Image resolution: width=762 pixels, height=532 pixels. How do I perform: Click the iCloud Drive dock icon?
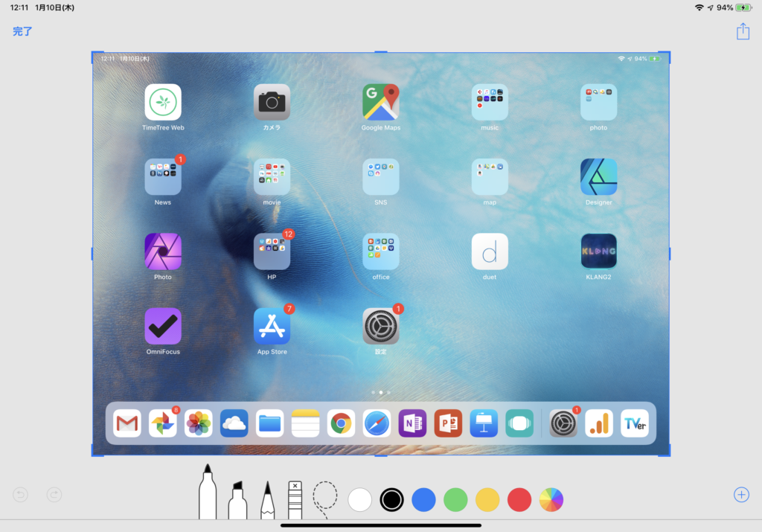[234, 423]
